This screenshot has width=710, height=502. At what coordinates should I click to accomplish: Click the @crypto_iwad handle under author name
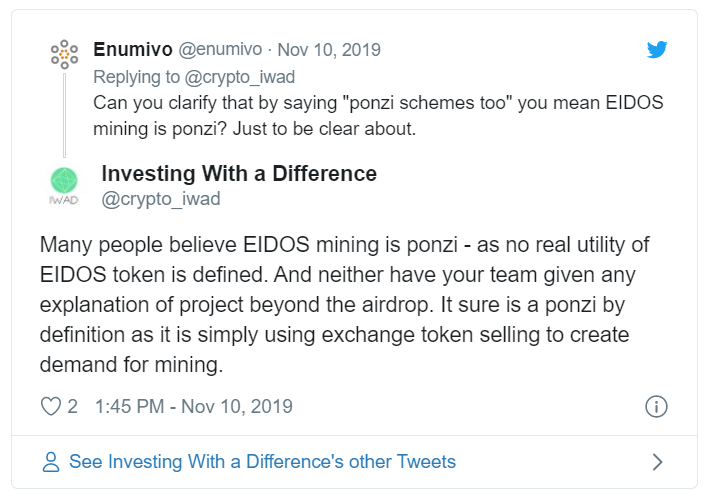(x=161, y=199)
